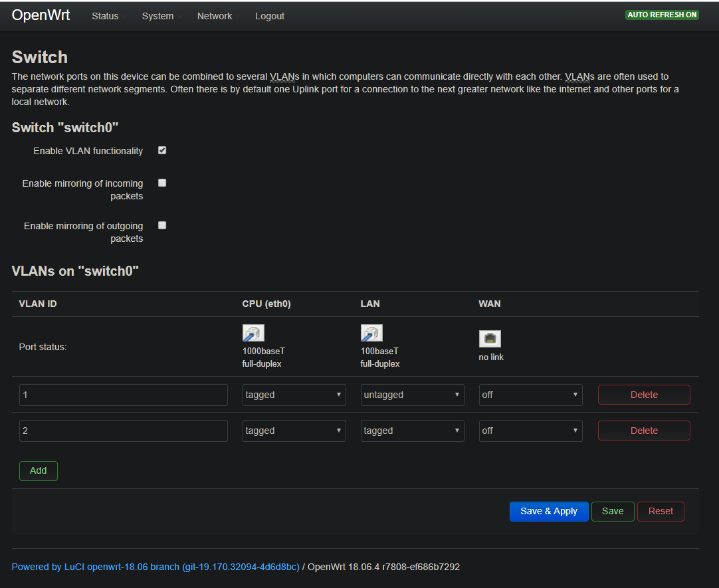The height and width of the screenshot is (588, 719).
Task: Open the Status menu
Action: pyautogui.click(x=105, y=16)
